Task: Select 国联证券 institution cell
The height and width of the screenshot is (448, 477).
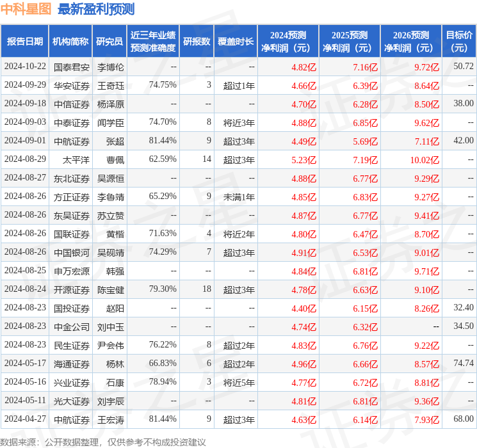Action: pos(72,234)
